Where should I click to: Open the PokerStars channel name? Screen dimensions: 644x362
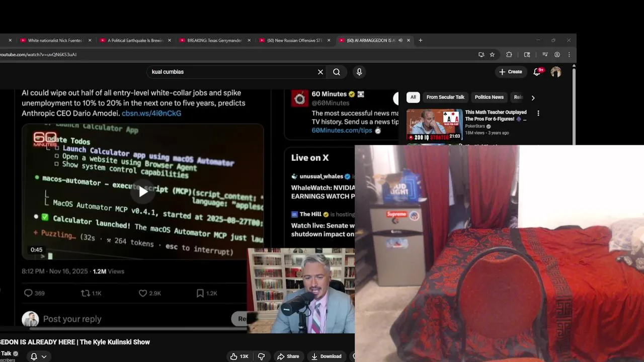[474, 126]
